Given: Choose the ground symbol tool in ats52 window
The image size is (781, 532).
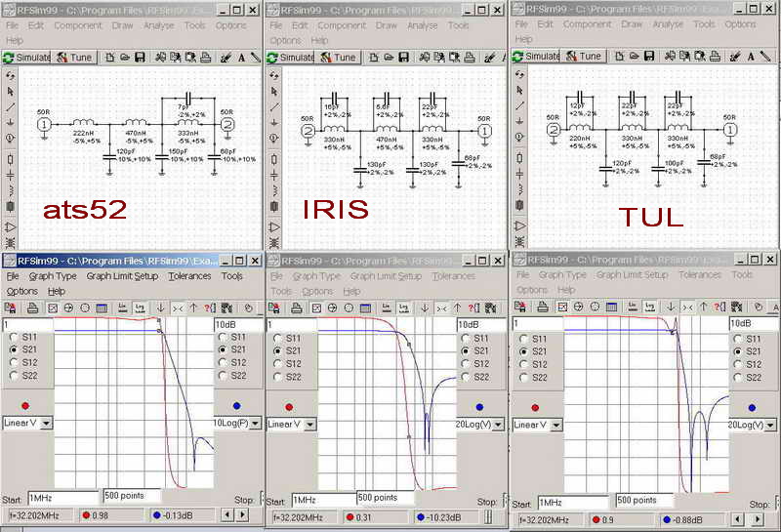Looking at the screenshot, I should click(x=11, y=123).
